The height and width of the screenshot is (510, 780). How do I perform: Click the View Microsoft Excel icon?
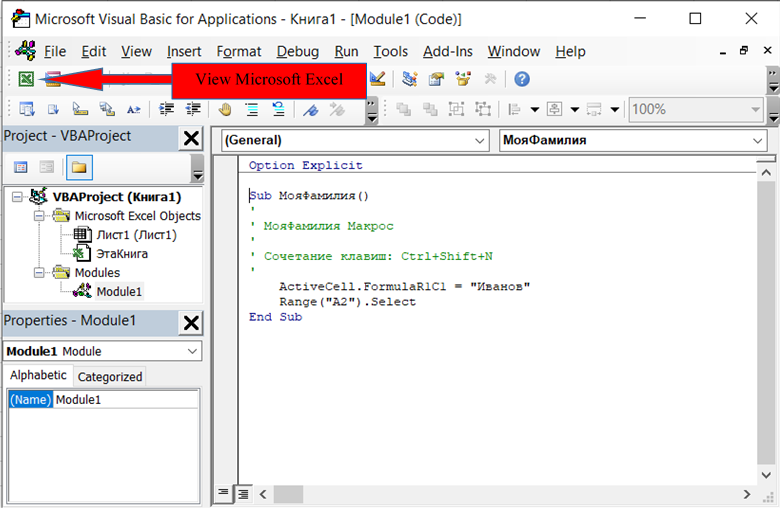[26, 79]
